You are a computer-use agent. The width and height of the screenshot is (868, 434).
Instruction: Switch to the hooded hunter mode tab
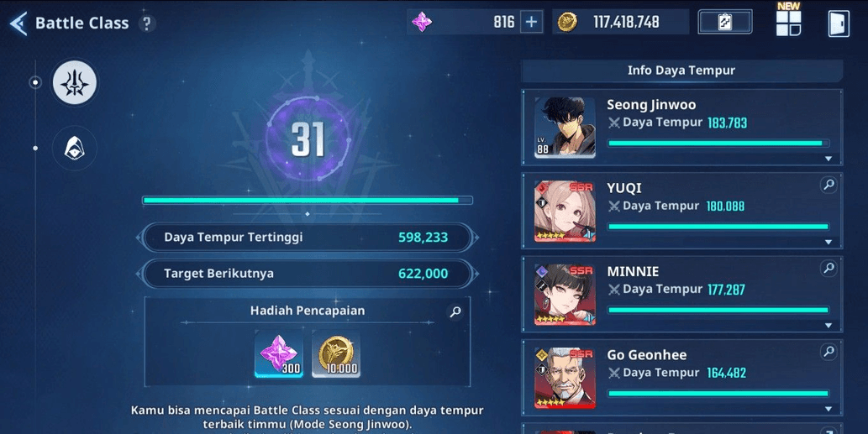[x=75, y=149]
